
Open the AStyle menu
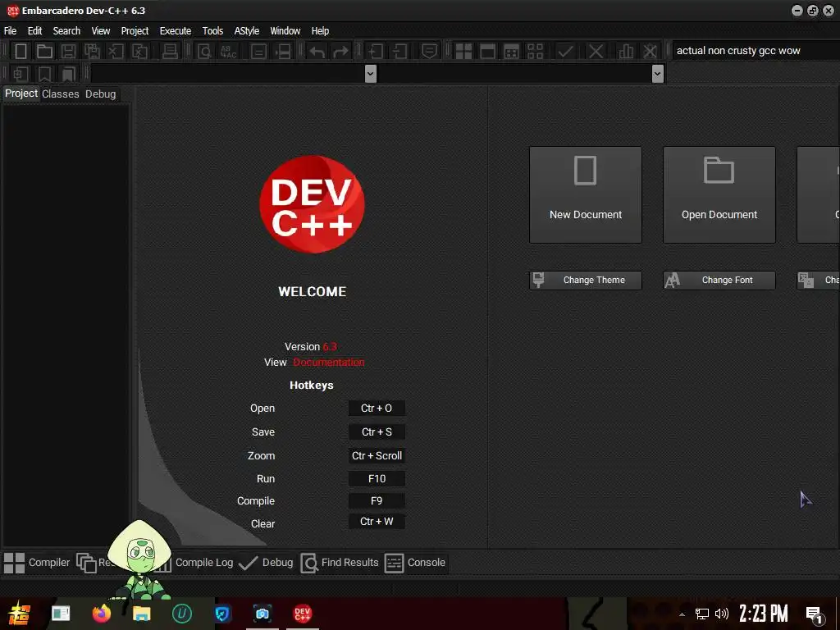pyautogui.click(x=246, y=31)
